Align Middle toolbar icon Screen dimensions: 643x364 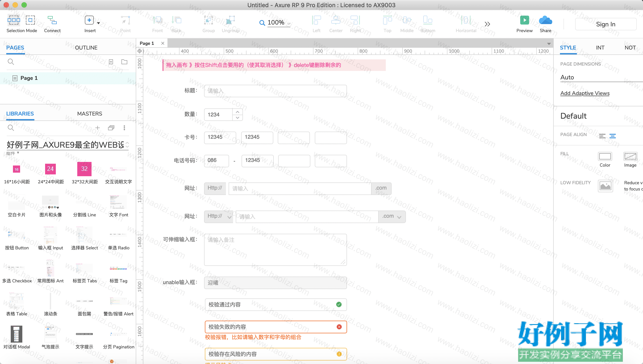click(407, 20)
